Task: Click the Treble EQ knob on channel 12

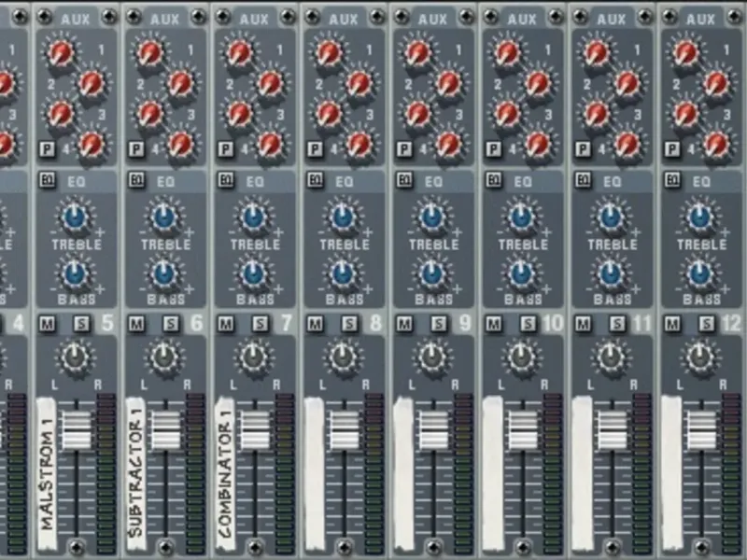Action: coord(700,217)
